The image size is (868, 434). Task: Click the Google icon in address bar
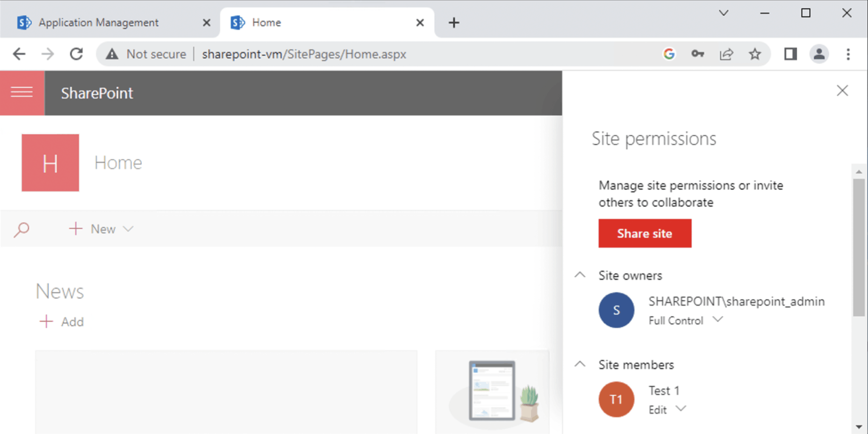[x=669, y=54]
